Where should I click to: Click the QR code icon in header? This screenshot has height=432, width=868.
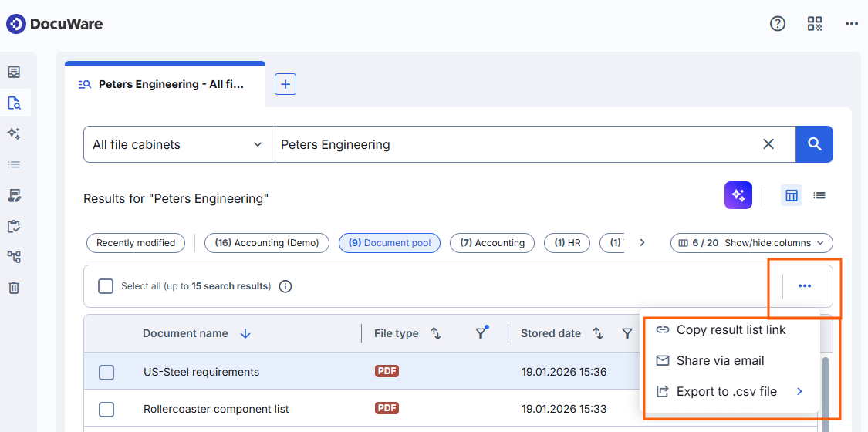(x=815, y=24)
